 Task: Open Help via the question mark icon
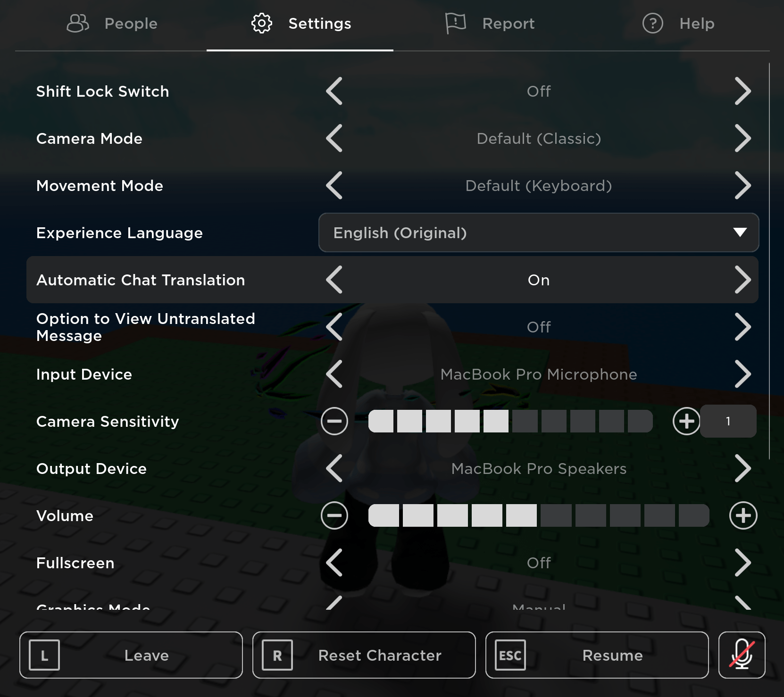pos(653,23)
